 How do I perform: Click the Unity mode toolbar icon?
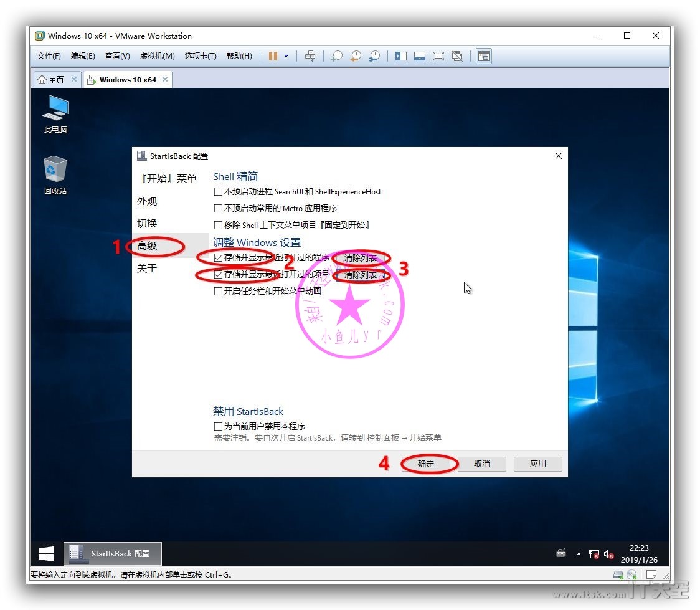[x=457, y=56]
